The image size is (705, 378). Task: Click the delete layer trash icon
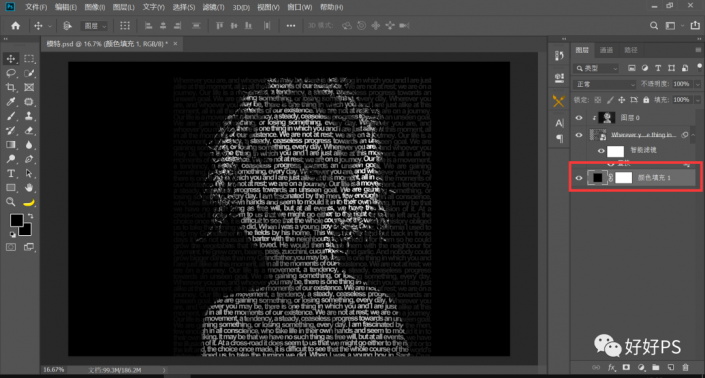click(685, 367)
